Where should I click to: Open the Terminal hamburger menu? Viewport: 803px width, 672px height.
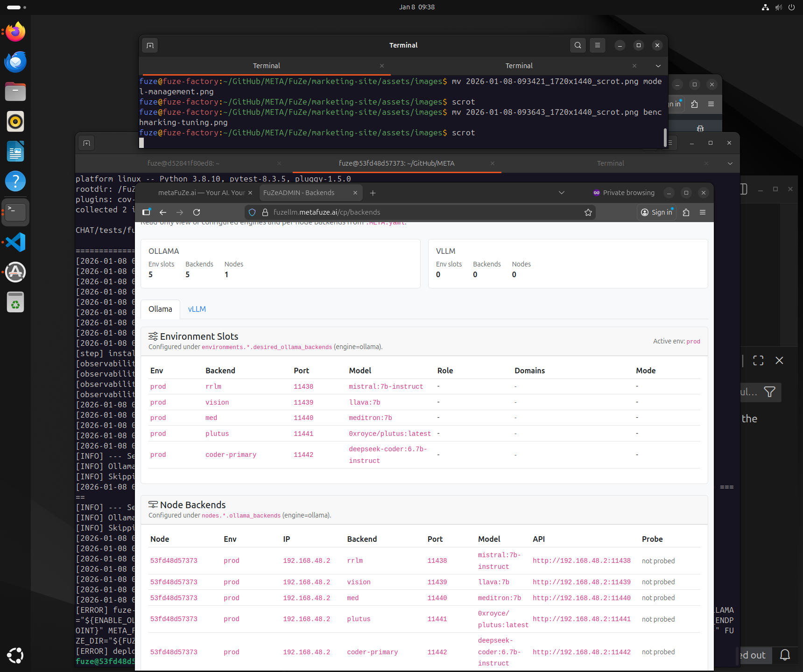[598, 45]
